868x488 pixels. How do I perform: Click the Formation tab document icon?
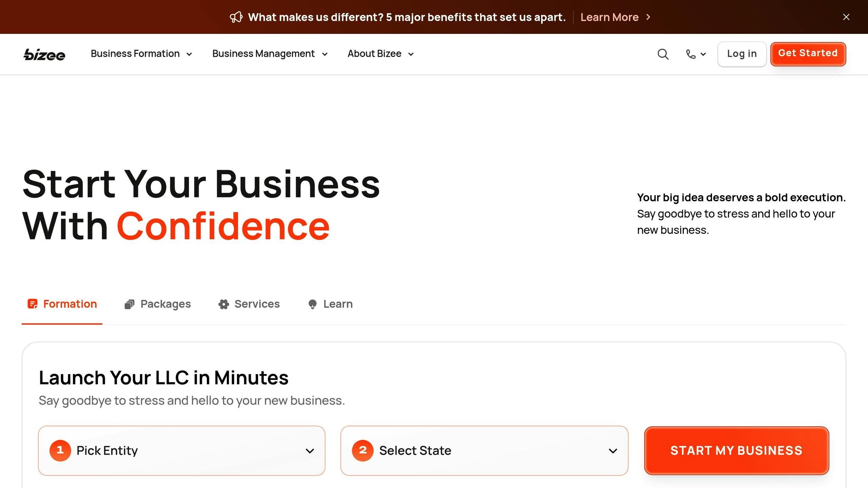click(x=32, y=304)
